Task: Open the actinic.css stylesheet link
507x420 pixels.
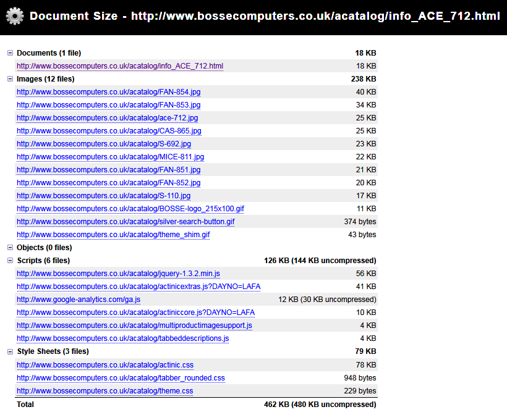Action: 105,365
